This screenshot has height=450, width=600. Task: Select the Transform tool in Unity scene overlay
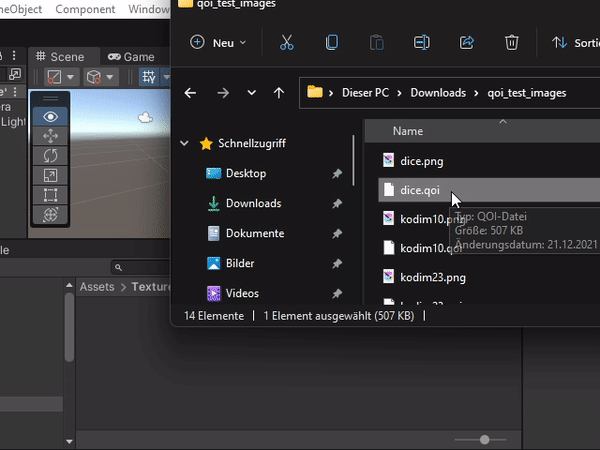click(x=50, y=214)
